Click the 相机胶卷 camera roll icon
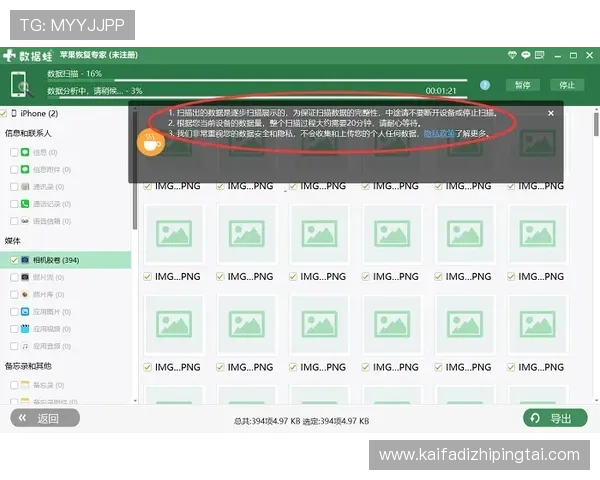The height and width of the screenshot is (480, 600). coord(25,260)
